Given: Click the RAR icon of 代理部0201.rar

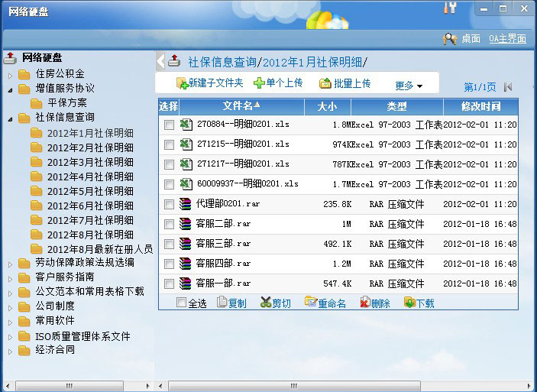Looking at the screenshot, I should [x=186, y=204].
